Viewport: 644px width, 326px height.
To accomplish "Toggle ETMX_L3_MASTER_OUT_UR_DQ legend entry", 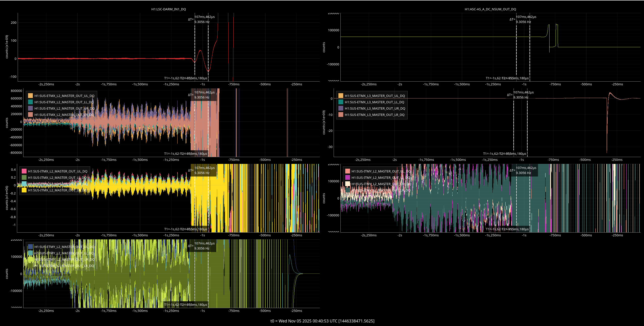I will [375, 109].
